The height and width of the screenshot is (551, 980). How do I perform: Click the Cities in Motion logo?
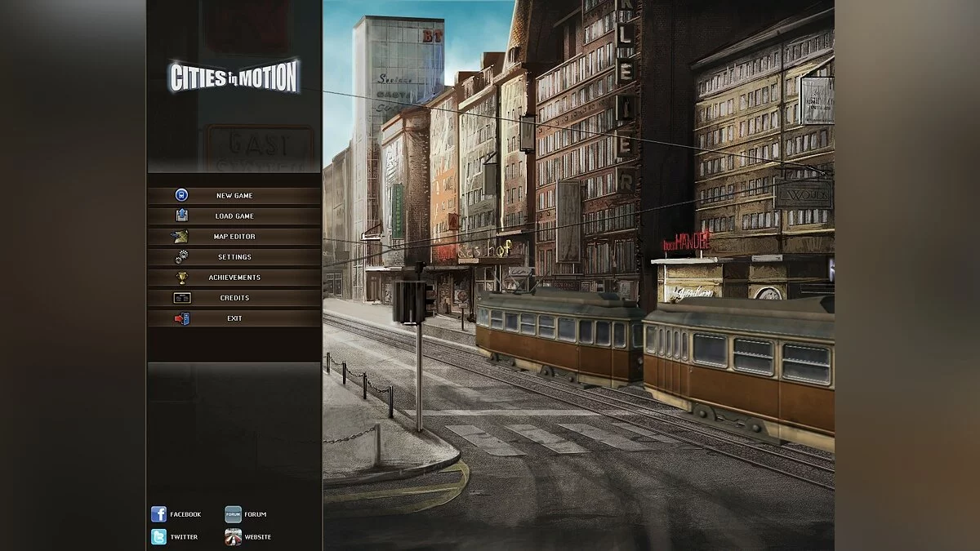tap(234, 76)
